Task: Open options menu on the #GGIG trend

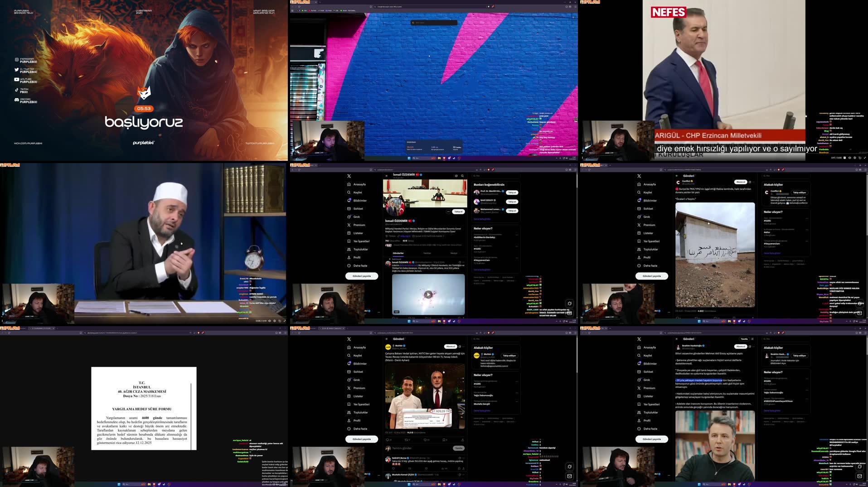Action: click(x=517, y=246)
